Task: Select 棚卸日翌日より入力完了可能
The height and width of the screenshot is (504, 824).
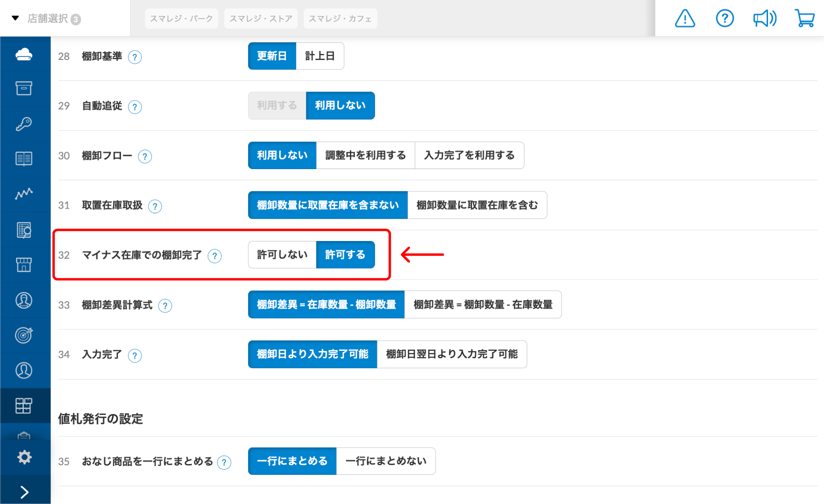Action: tap(452, 354)
